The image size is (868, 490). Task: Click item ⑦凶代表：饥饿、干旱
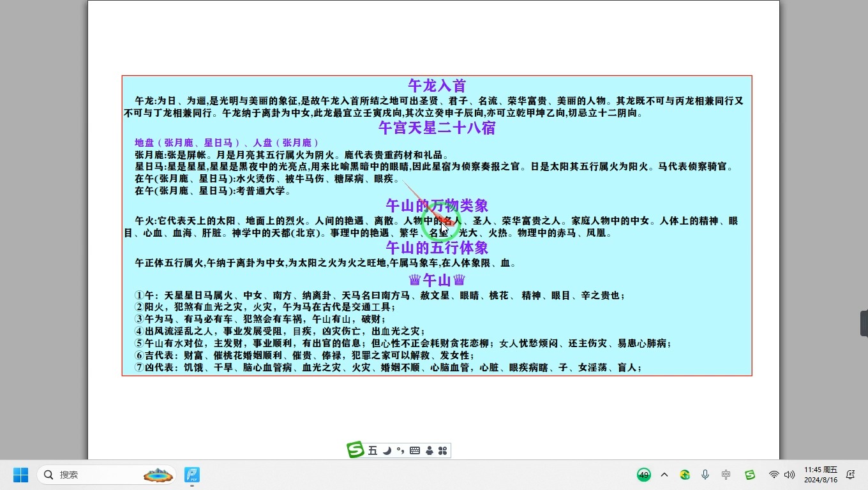click(389, 367)
